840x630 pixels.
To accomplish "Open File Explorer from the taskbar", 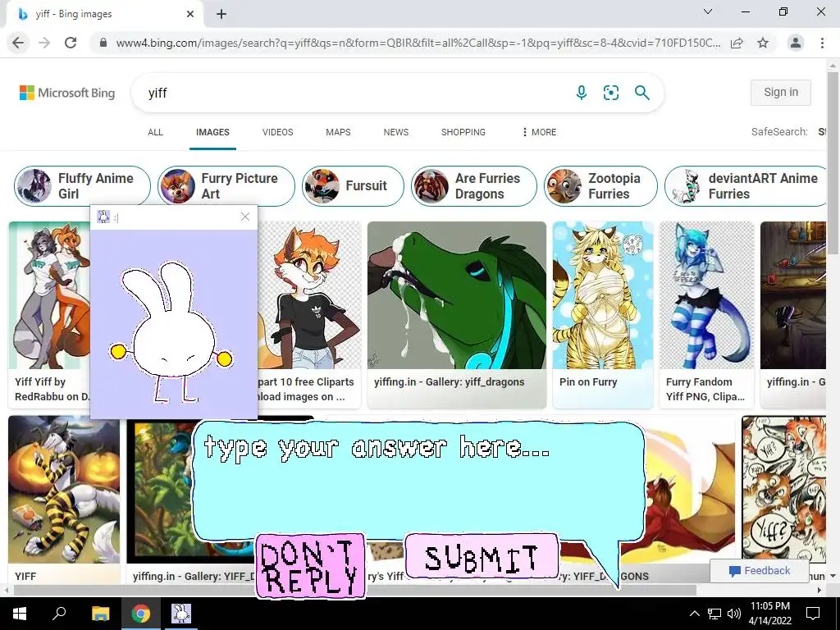I will 100,614.
